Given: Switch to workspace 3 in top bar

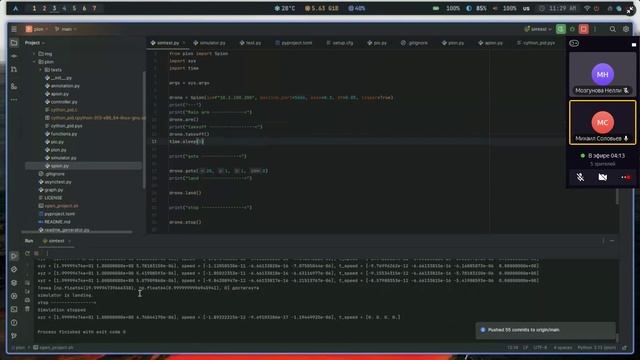Looking at the screenshot, I should (x=54, y=8).
